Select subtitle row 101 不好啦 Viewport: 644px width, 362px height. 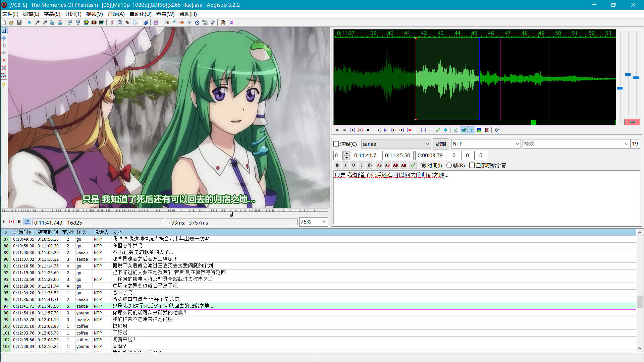318,333
